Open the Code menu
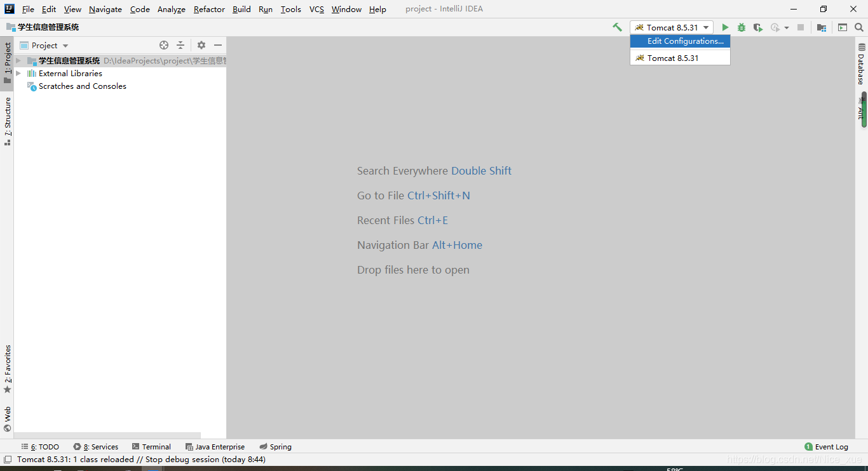Screen dimensions: 868x471 coord(140,9)
